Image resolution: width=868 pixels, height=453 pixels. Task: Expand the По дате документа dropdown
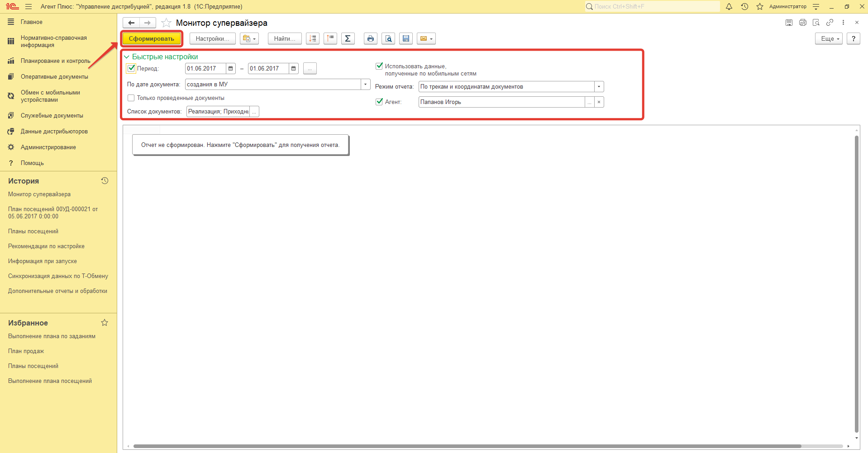point(366,84)
